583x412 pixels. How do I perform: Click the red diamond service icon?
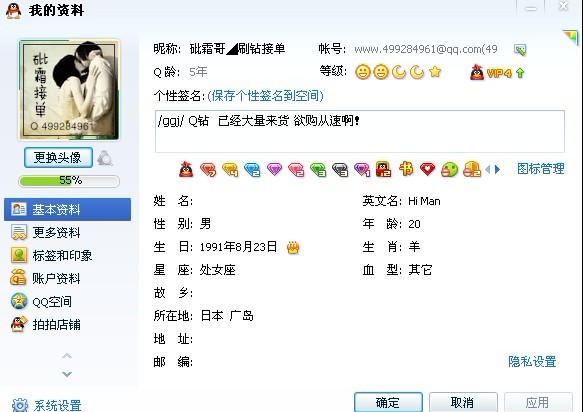[208, 170]
